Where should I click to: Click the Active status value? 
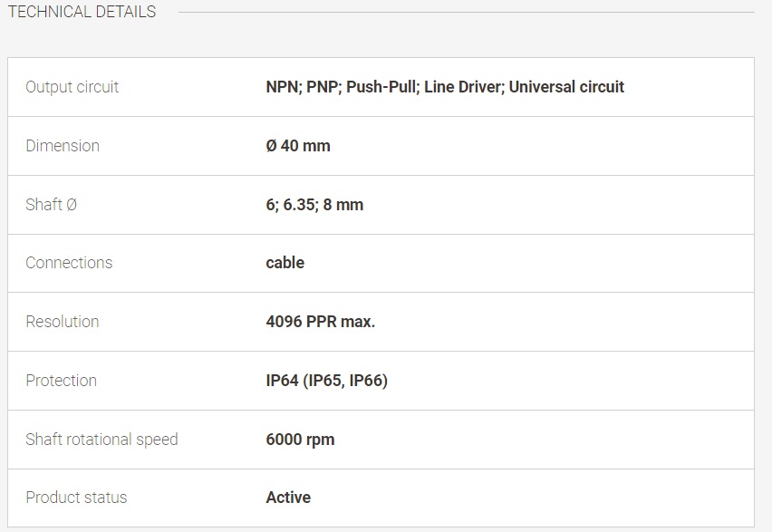tap(288, 498)
